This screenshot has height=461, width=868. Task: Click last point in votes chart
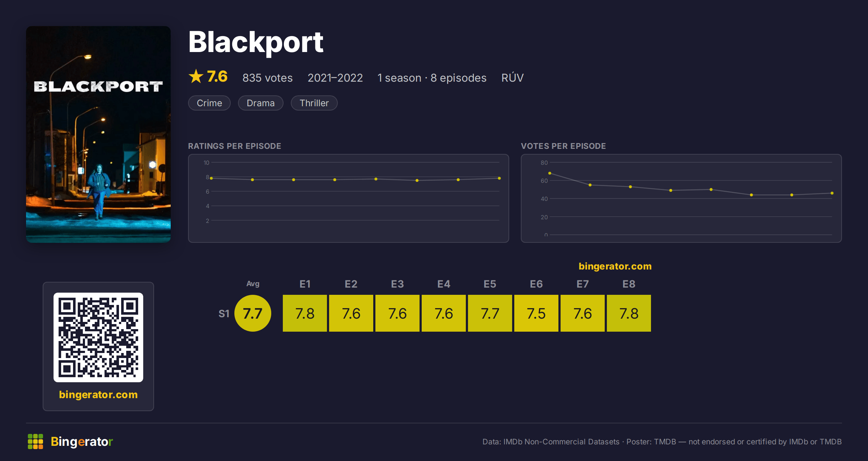[x=832, y=193]
